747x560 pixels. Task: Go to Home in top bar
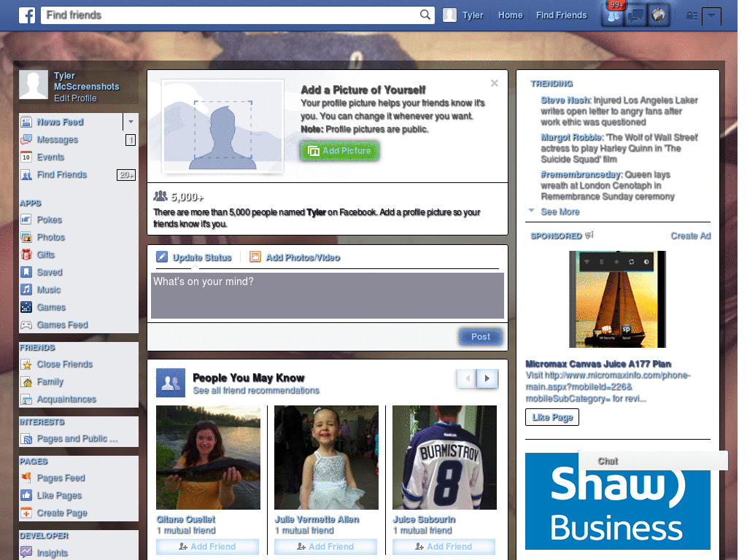click(510, 15)
